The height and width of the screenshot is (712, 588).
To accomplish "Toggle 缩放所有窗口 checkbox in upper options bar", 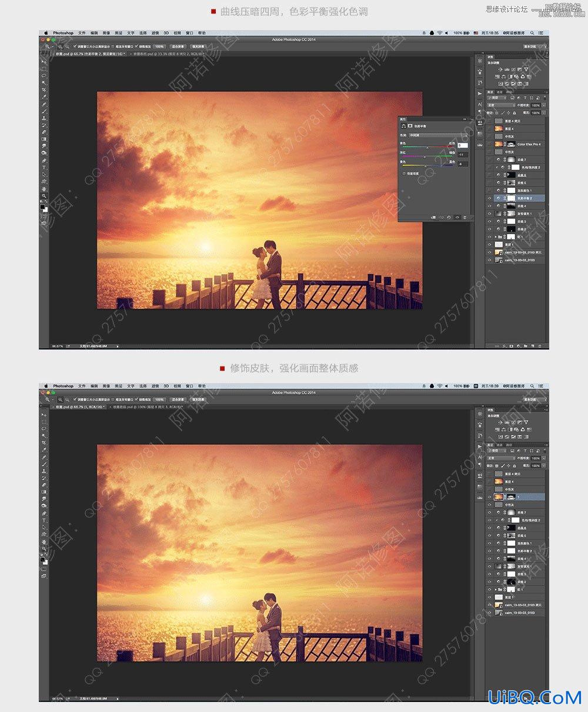I will [x=113, y=46].
